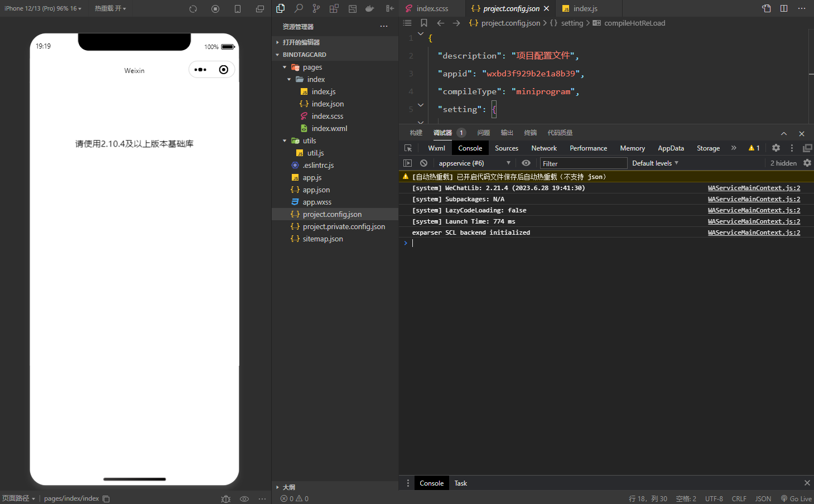Collapse the index folder

point(289,80)
